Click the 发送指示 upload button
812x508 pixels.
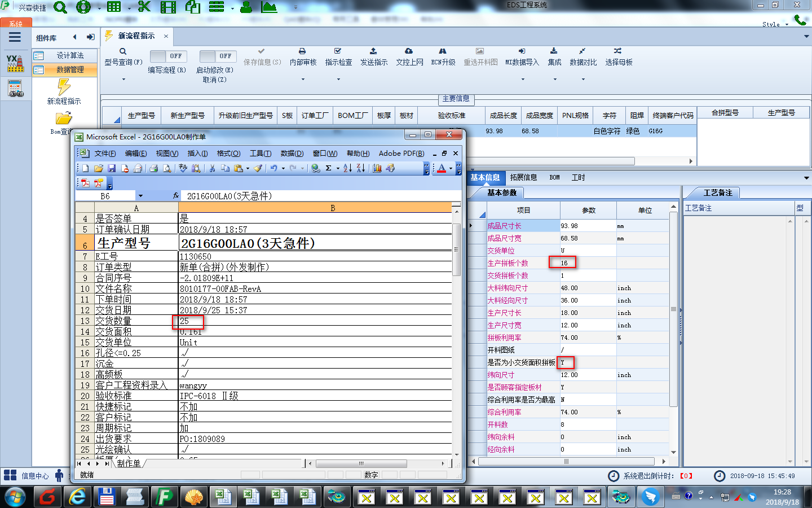point(374,56)
